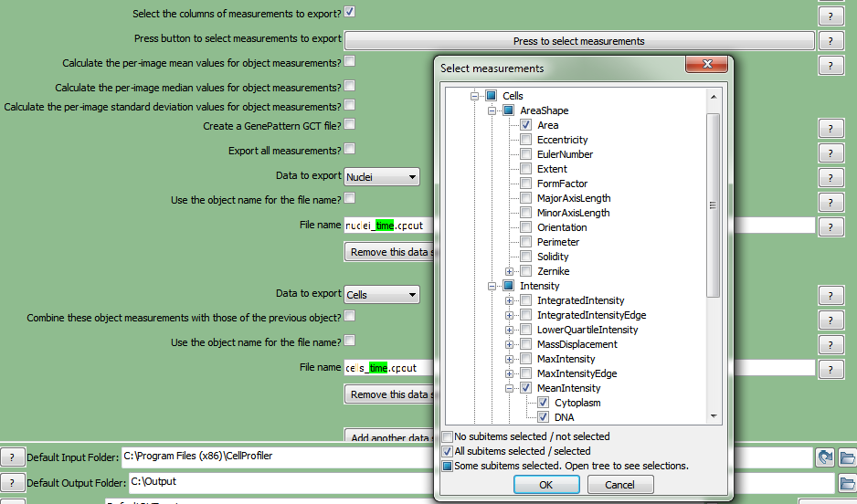Uncheck the Area measurement checkbox
857x504 pixels.
coord(526,125)
